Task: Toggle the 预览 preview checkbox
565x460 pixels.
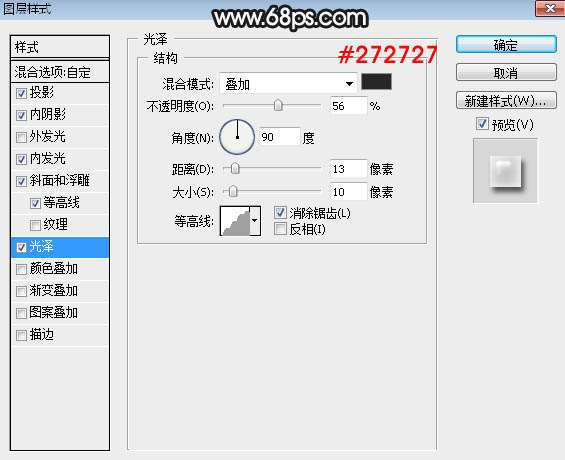Action: [x=482, y=124]
